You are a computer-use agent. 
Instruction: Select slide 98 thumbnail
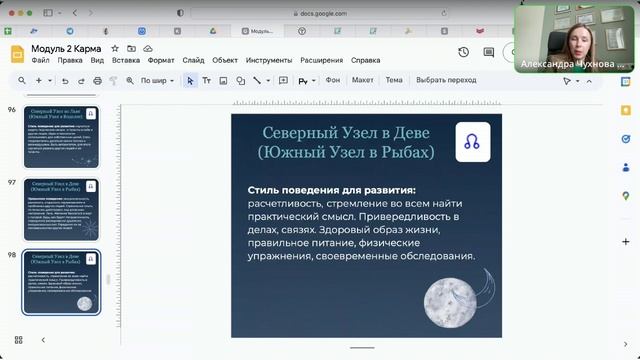click(61, 282)
